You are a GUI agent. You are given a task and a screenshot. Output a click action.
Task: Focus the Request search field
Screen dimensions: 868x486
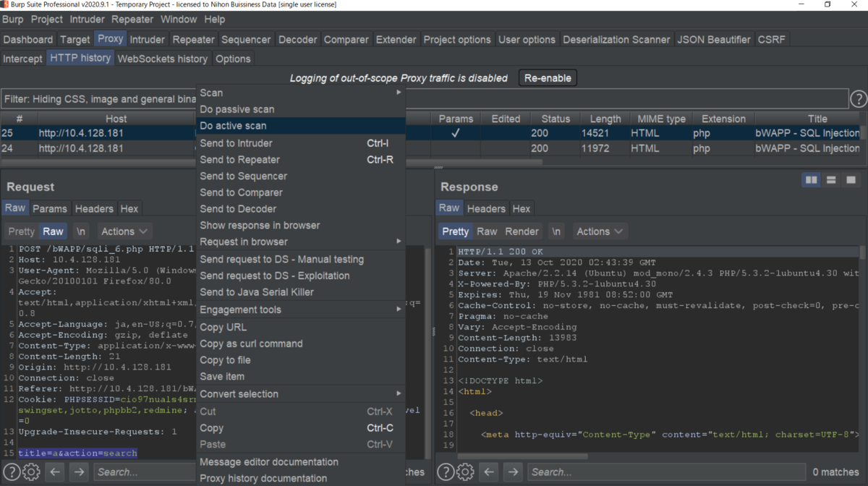click(x=145, y=472)
